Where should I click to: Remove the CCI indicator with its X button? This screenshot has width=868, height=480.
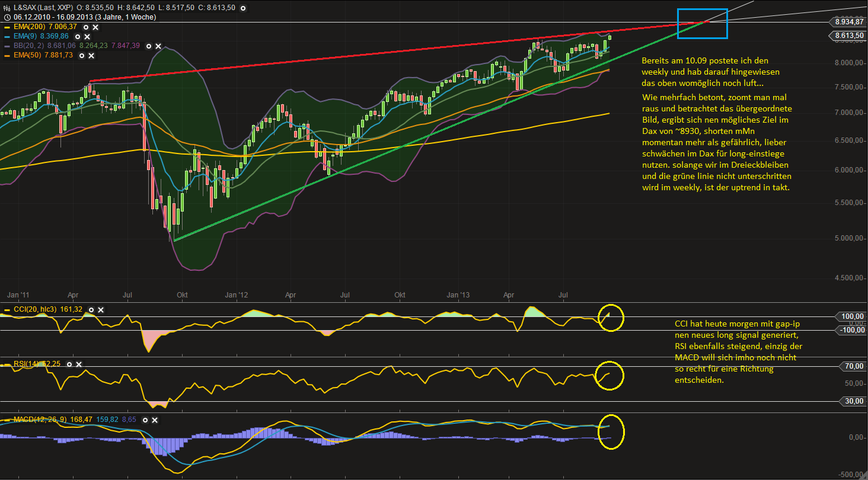click(x=101, y=310)
